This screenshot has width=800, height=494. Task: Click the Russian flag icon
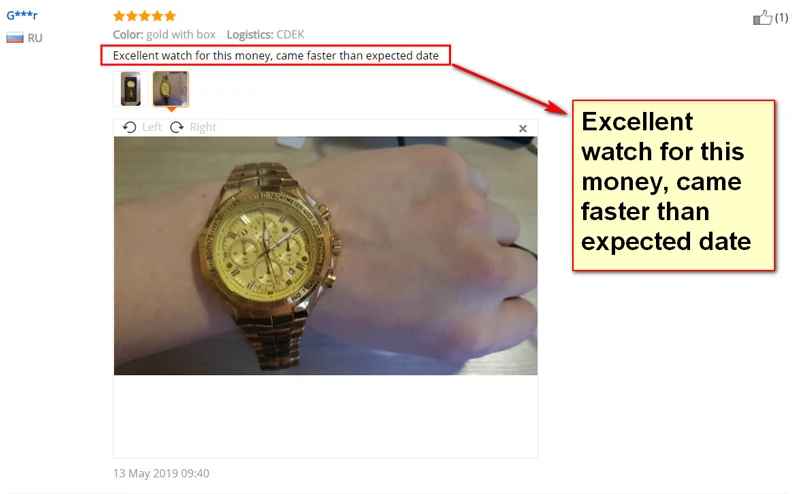point(15,38)
